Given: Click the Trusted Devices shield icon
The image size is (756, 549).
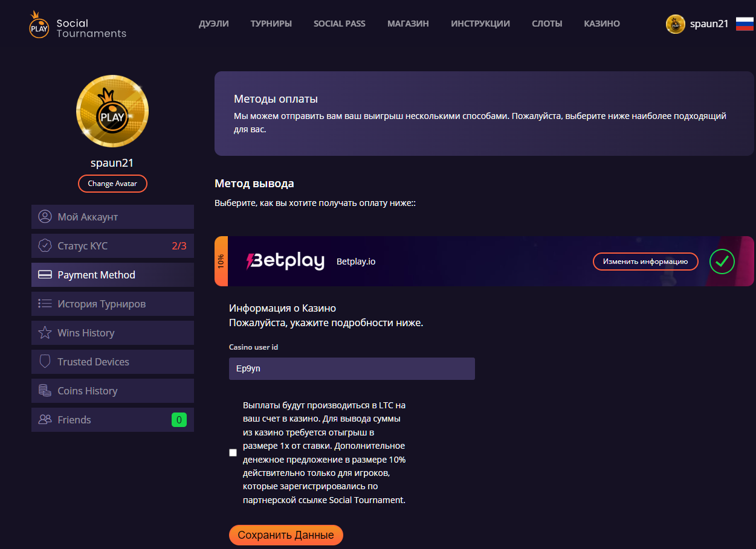Looking at the screenshot, I should (45, 362).
